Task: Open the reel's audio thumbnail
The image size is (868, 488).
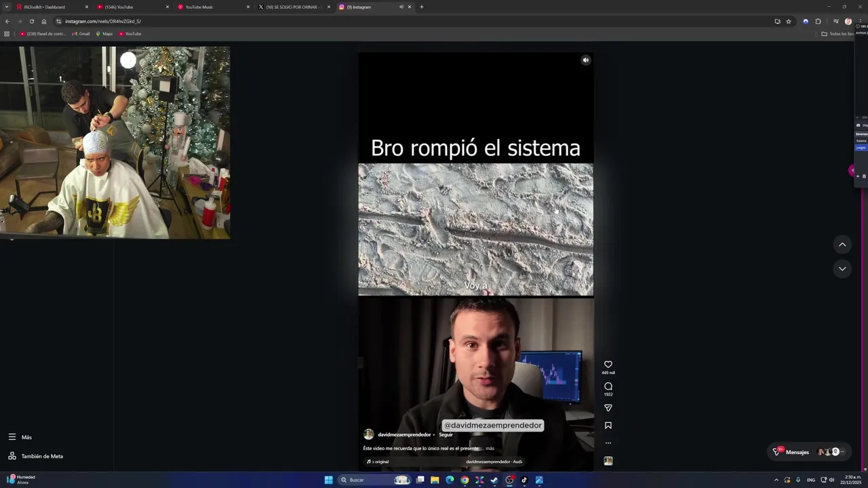Action: pos(608,461)
